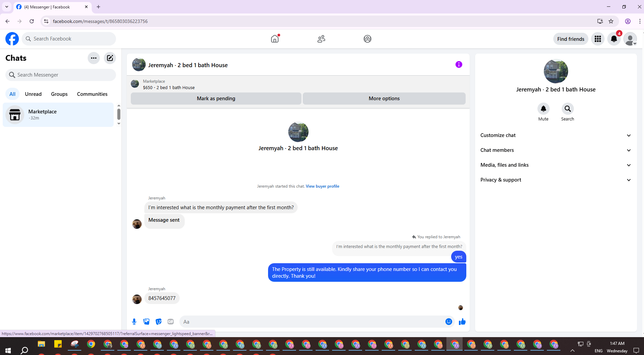Click the 'yes' sent message bubble
644x355 pixels.
459,257
